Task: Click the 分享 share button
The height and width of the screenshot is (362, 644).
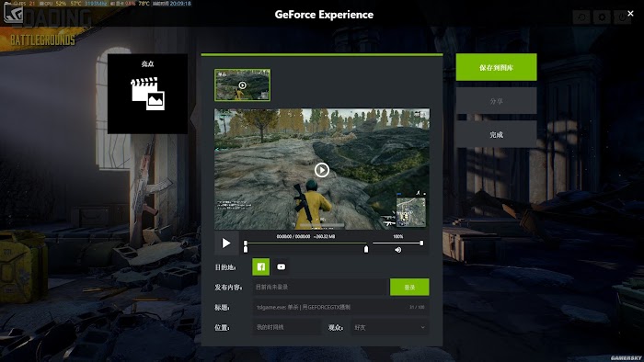Action: [x=496, y=101]
